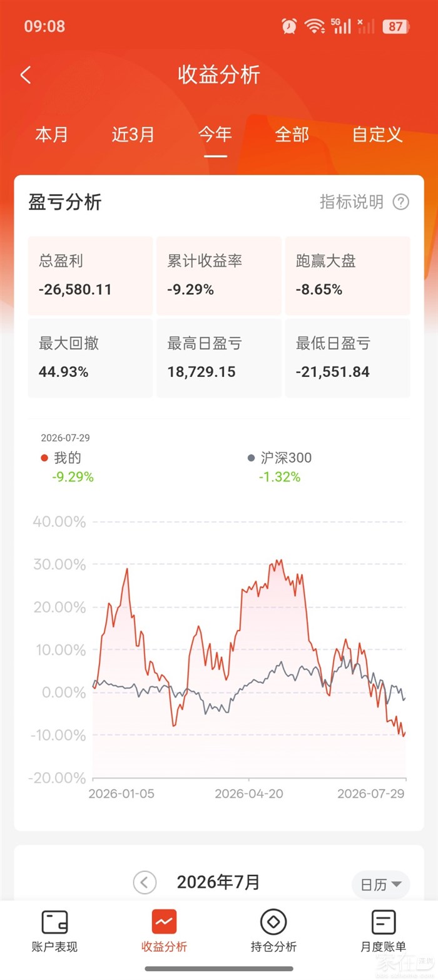Screen dimensions: 438x980
Task: Tap the 总盈利 summary card
Action: (x=90, y=276)
